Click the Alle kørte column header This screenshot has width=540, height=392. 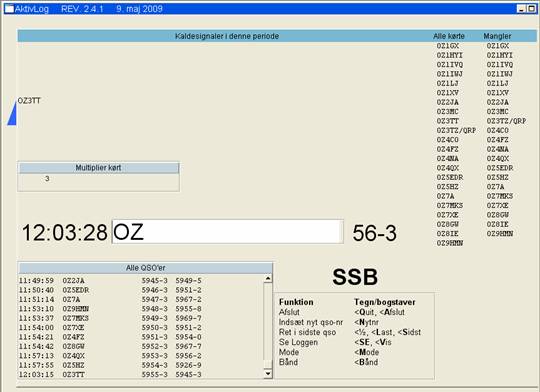pos(449,36)
